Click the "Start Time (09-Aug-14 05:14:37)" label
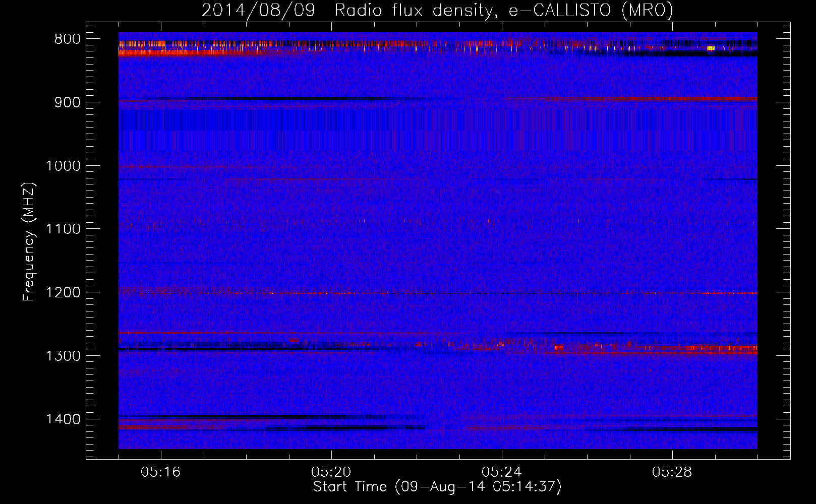Viewport: 816px width, 504px height. point(437,487)
